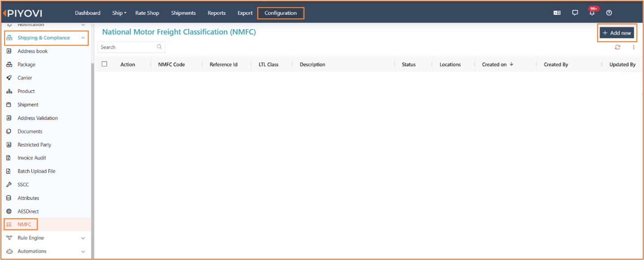Viewport: 644px width, 260px height.
Task: Go to Rate Shop
Action: (147, 13)
